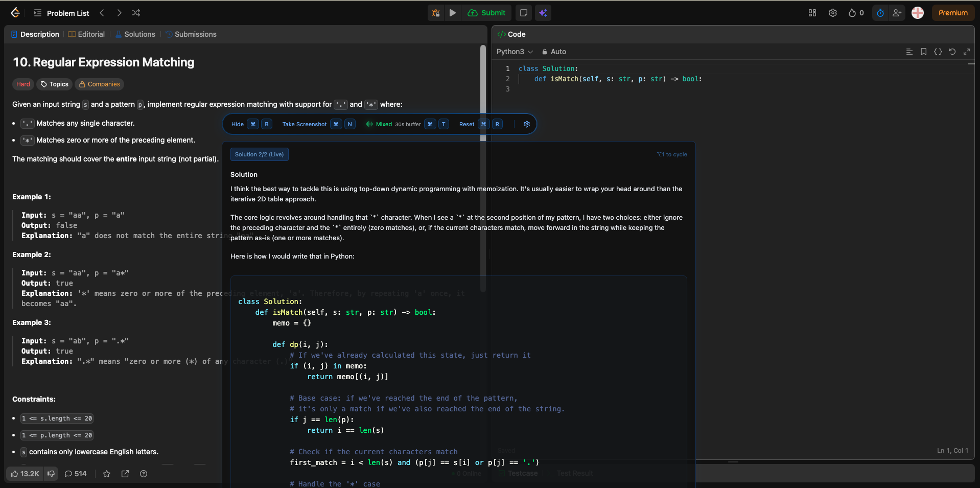Click the green Submit button
This screenshot has width=980, height=488.
tap(486, 13)
